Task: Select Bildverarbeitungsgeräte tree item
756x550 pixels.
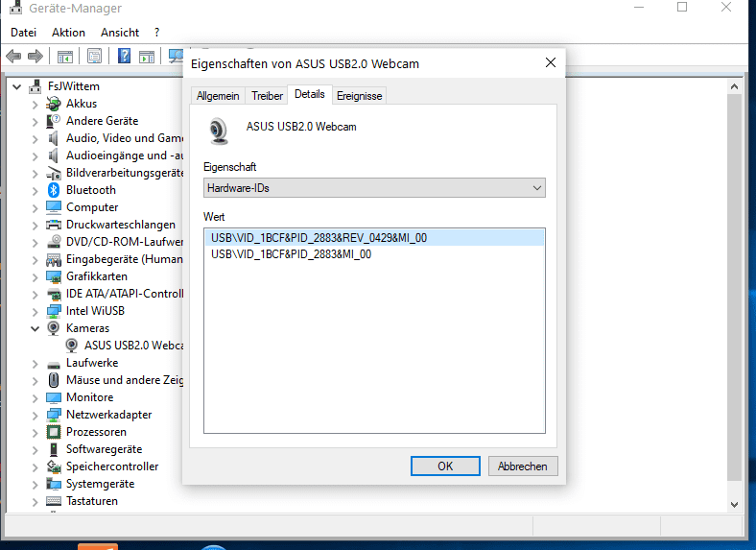Action: [125, 173]
